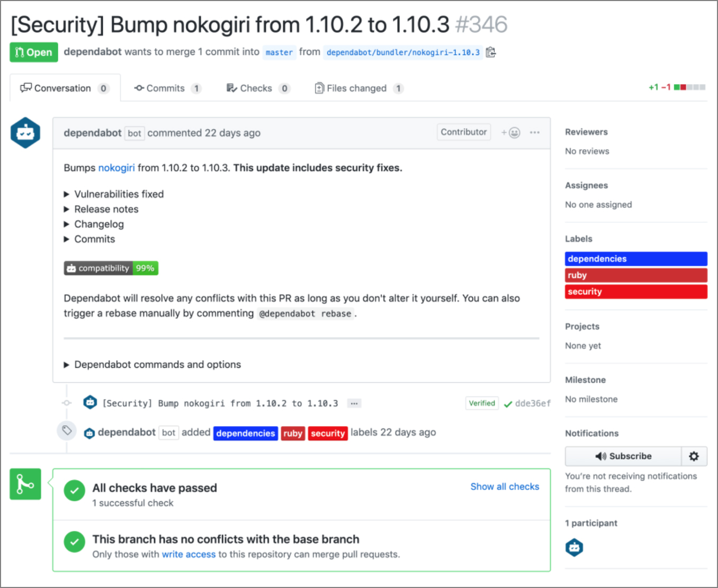Click the Verified commit badge
718x588 pixels.
tap(481, 403)
